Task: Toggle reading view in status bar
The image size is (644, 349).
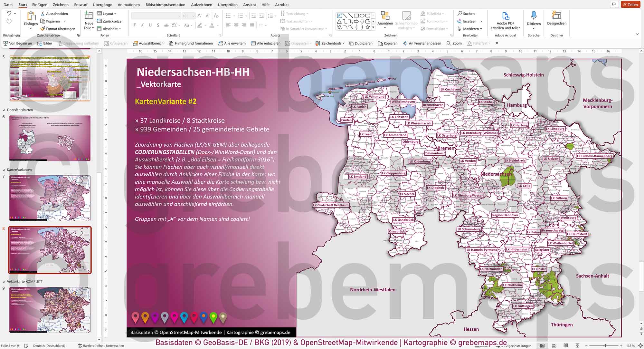Action: 565,345
